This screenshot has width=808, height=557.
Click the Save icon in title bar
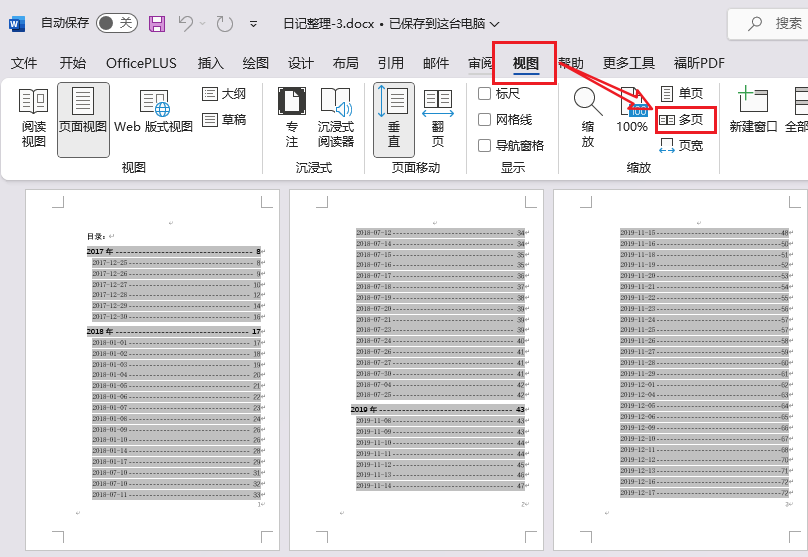[157, 23]
